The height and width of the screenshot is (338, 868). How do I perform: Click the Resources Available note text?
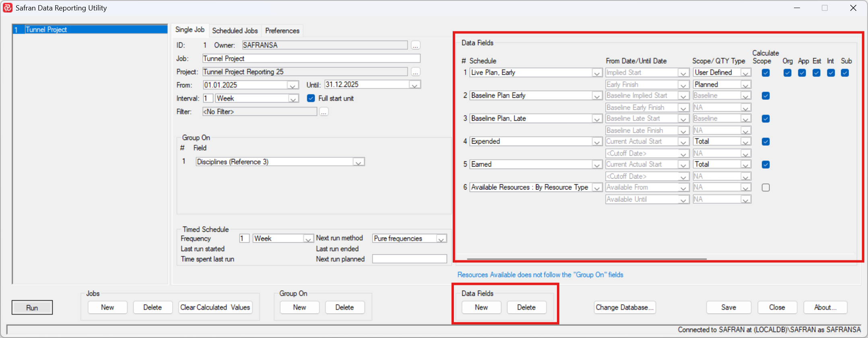pyautogui.click(x=540, y=275)
